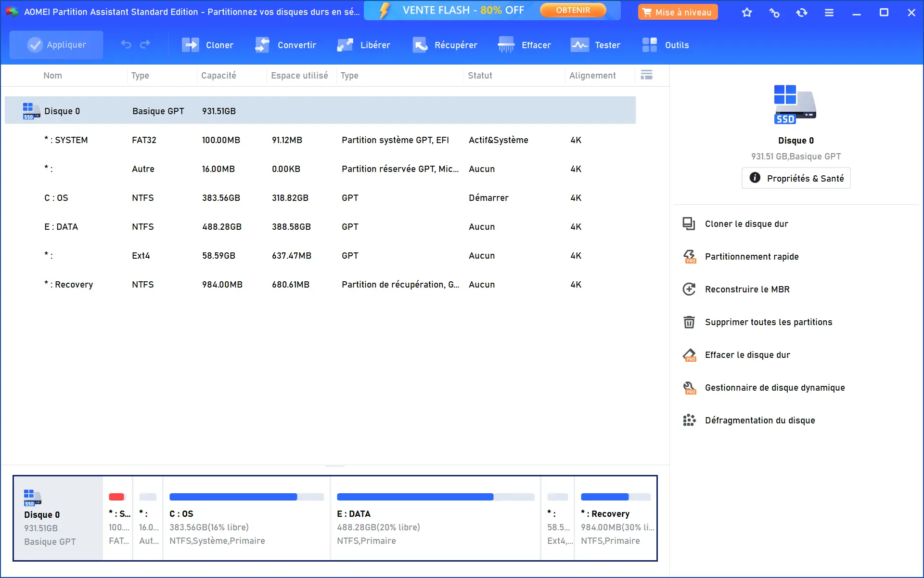Click Gestionnaire de disque dynamique option
Screen dimensions: 924x578
point(775,388)
